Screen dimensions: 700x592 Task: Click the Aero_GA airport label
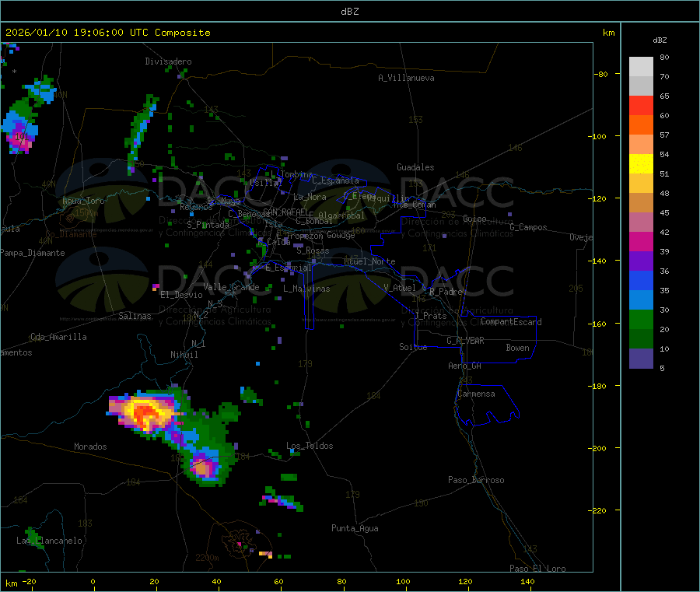pyautogui.click(x=465, y=366)
